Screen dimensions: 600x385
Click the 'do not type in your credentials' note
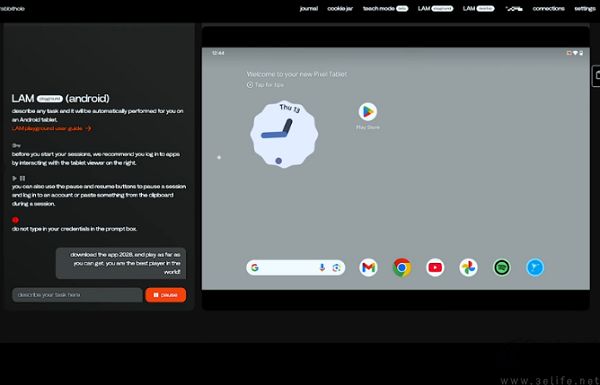click(x=74, y=229)
